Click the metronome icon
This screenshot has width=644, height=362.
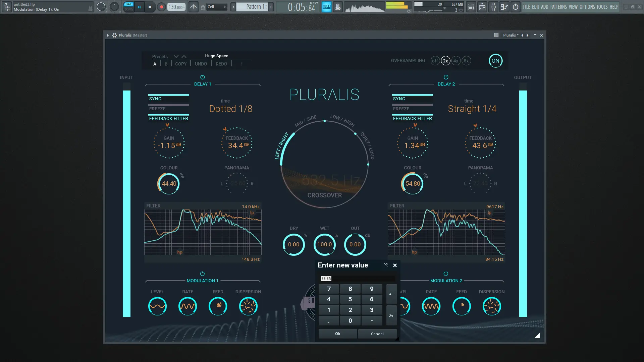click(193, 7)
